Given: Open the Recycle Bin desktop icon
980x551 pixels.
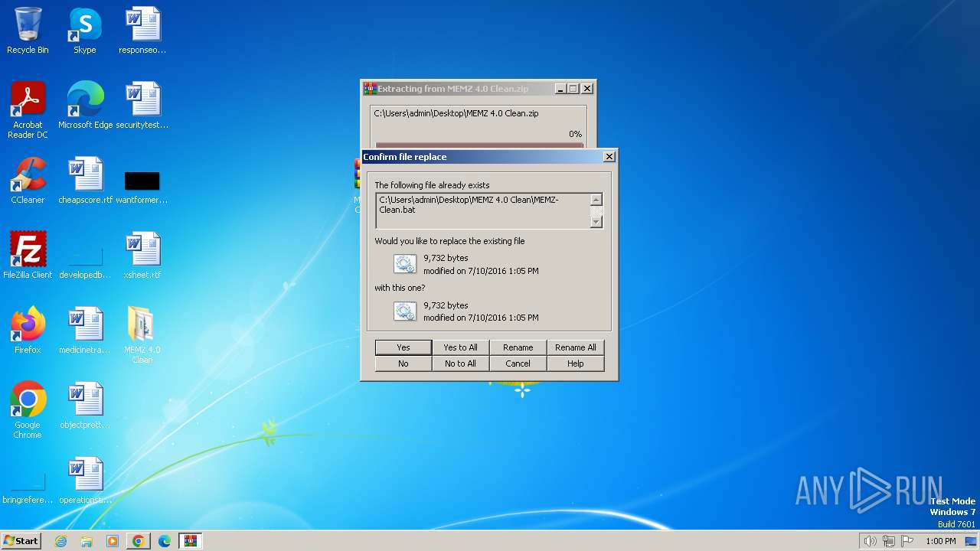Looking at the screenshot, I should coord(28,31).
